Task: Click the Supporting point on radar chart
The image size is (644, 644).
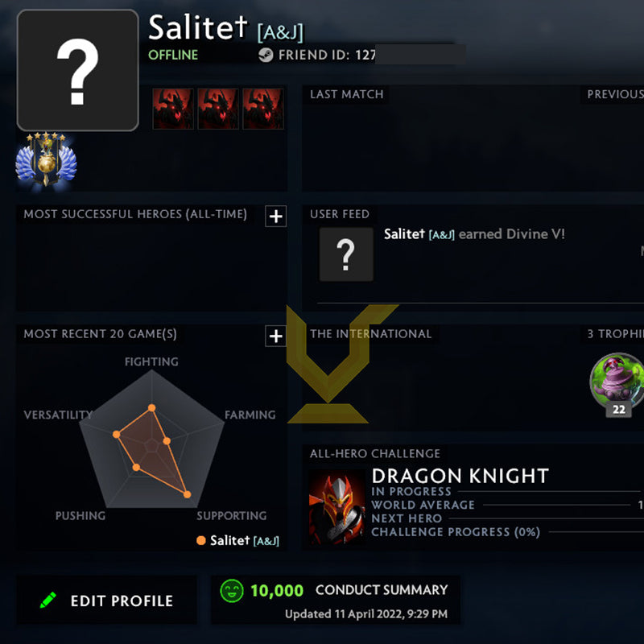Action: point(187,494)
